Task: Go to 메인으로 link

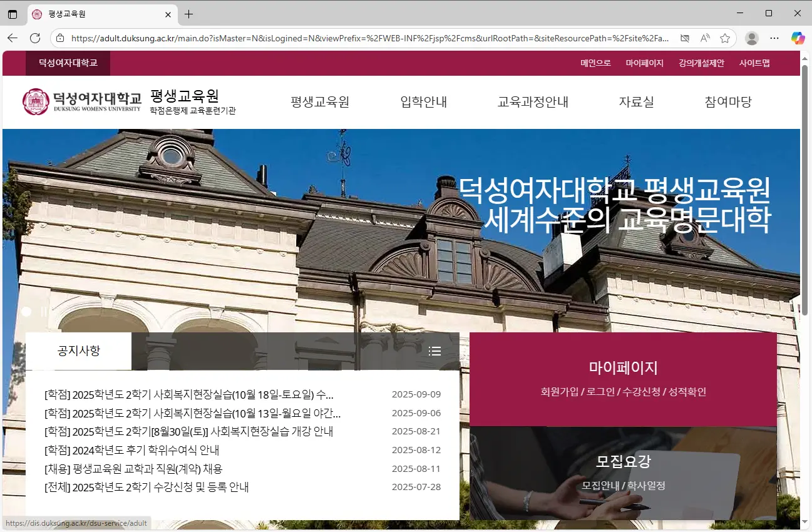Action: [x=595, y=63]
